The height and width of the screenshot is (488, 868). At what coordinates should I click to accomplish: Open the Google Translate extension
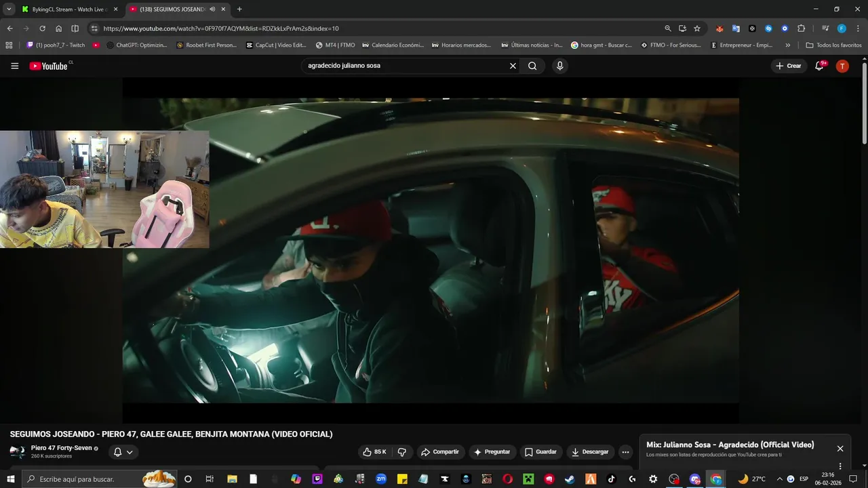point(736,28)
